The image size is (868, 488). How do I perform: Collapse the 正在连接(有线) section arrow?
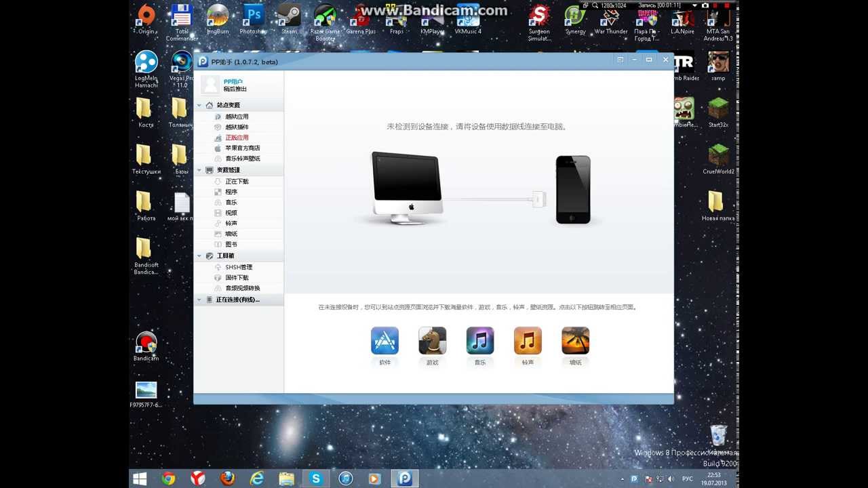click(x=199, y=300)
